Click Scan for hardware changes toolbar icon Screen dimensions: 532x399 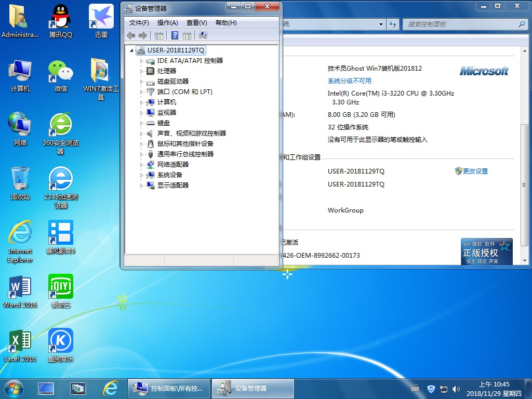203,35
